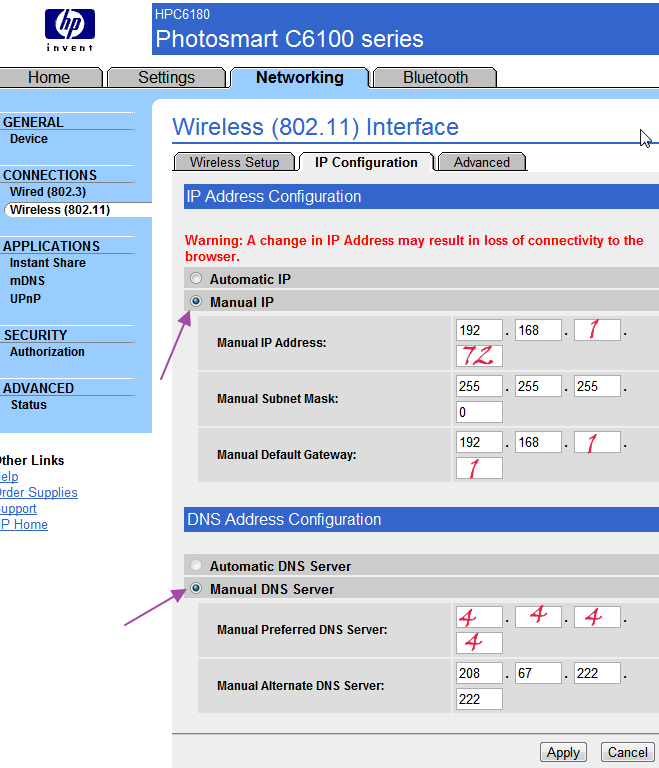Select the IP Configuration sub-tab
The image size is (659, 768).
pyautogui.click(x=366, y=162)
